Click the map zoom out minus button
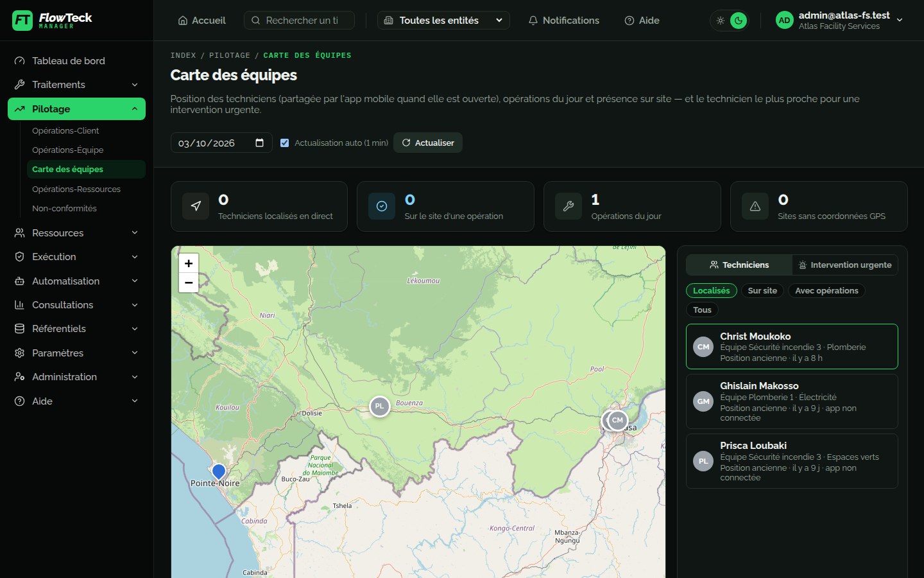Image resolution: width=924 pixels, height=578 pixels. [189, 283]
